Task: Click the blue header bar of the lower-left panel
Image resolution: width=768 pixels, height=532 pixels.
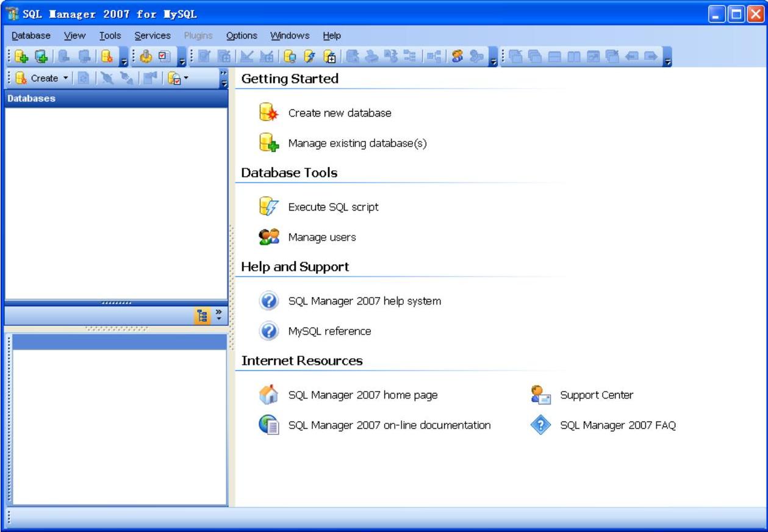Action: pyautogui.click(x=120, y=342)
